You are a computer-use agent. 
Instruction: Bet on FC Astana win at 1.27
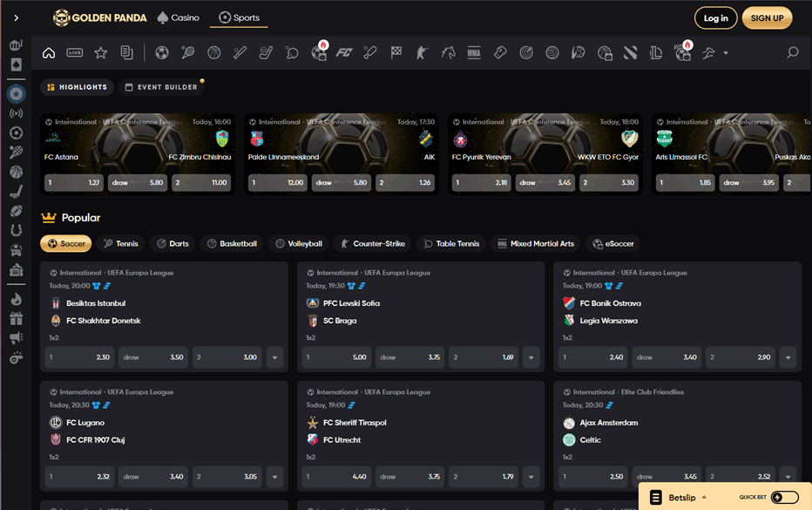[x=73, y=182]
